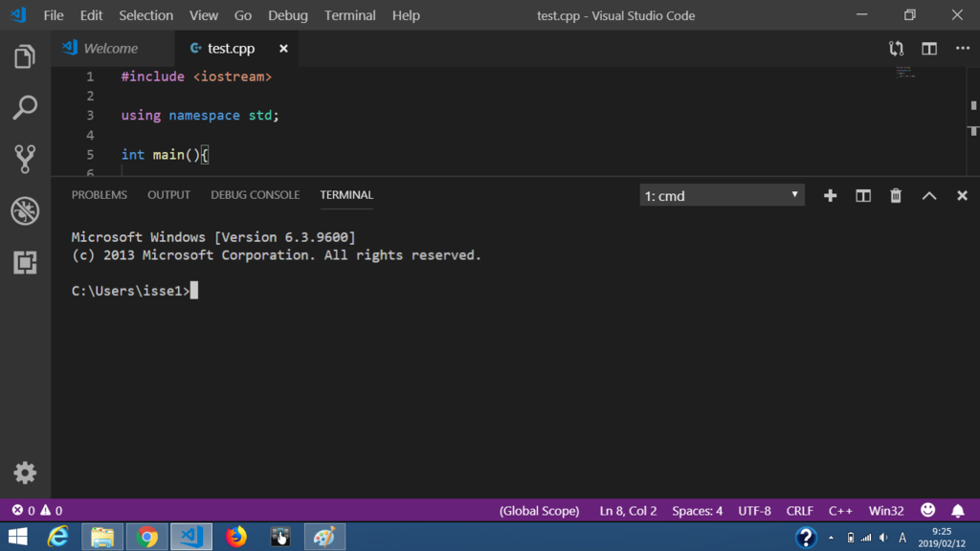Open the Help menu
The width and height of the screenshot is (980, 551).
(x=406, y=15)
